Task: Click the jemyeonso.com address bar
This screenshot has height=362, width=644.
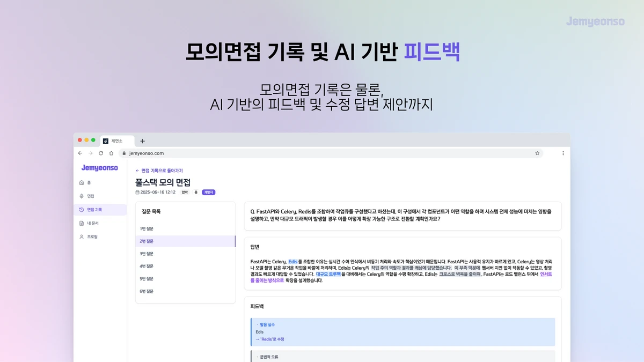Action: [331, 153]
